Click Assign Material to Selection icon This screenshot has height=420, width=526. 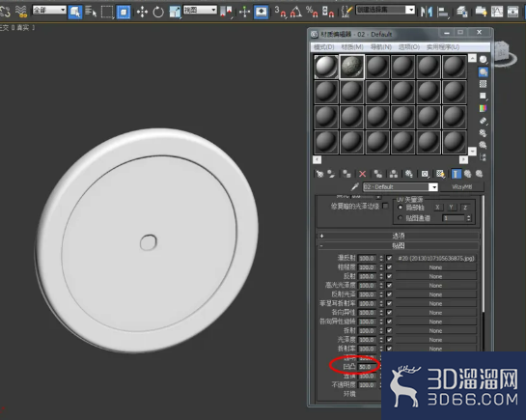tap(346, 174)
